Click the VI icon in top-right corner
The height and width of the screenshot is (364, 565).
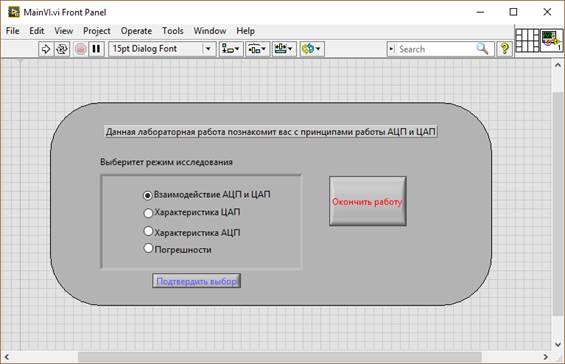(x=551, y=41)
